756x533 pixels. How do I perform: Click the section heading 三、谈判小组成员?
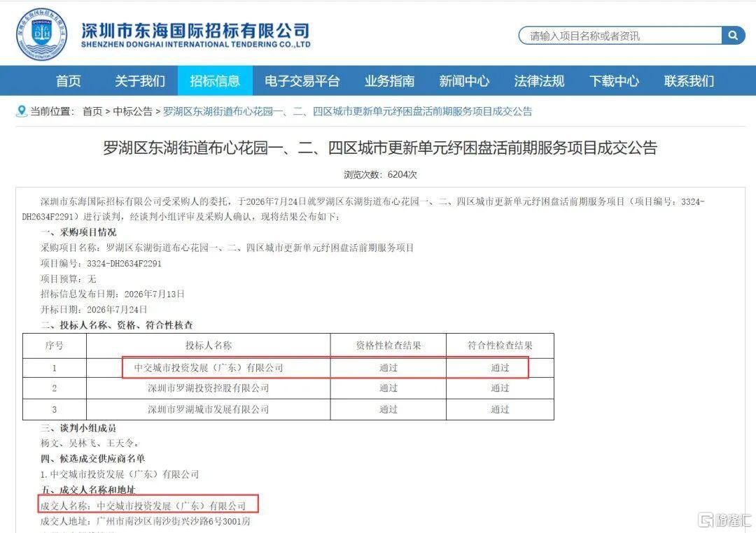click(78, 428)
